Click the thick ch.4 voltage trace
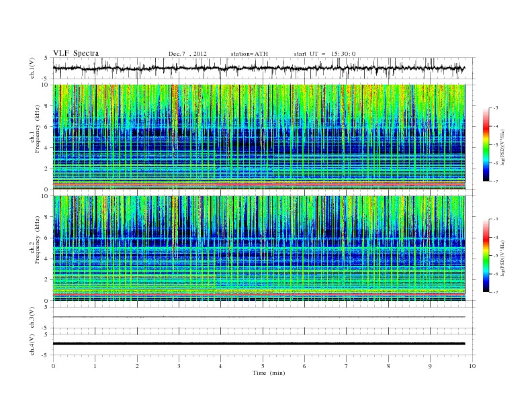 pos(259,344)
